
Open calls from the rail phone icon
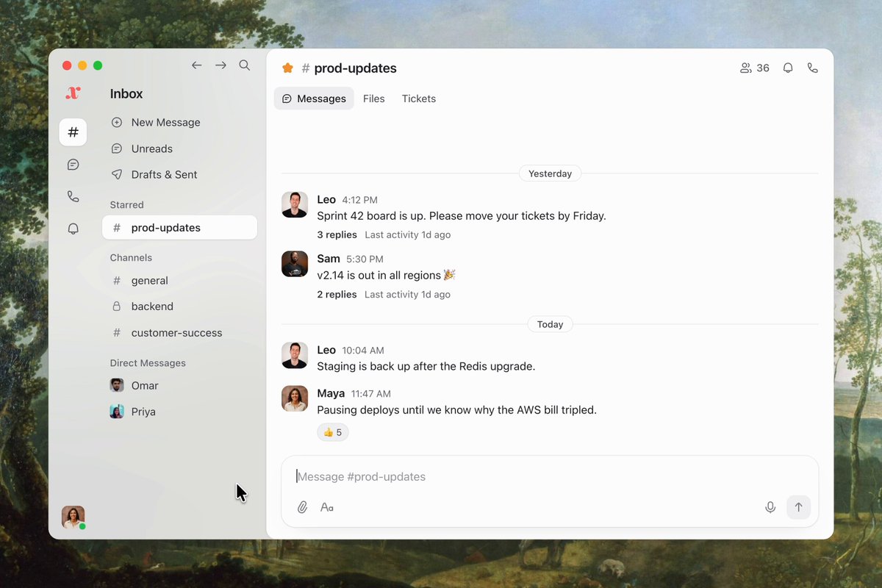coord(73,196)
